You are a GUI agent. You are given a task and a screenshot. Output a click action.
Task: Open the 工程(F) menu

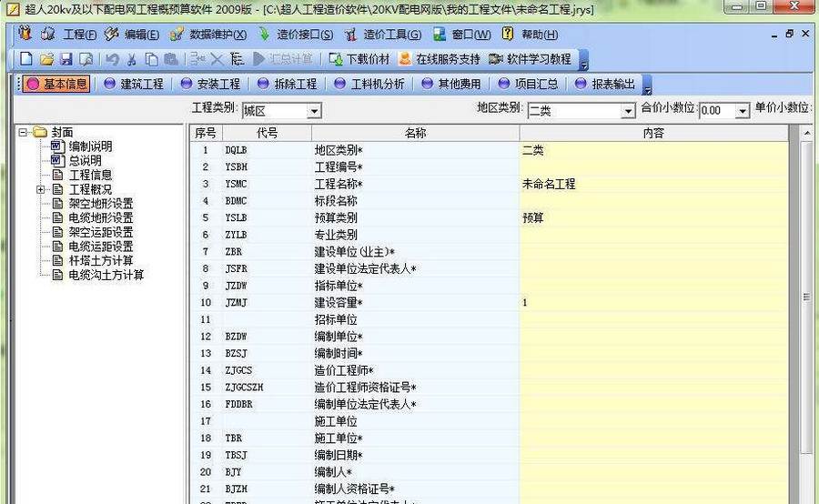pyautogui.click(x=79, y=35)
